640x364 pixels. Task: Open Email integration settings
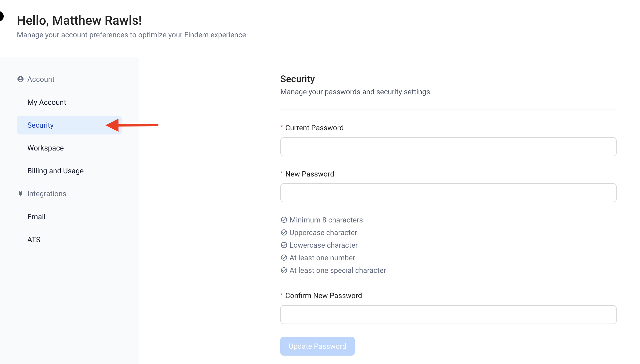(x=36, y=217)
